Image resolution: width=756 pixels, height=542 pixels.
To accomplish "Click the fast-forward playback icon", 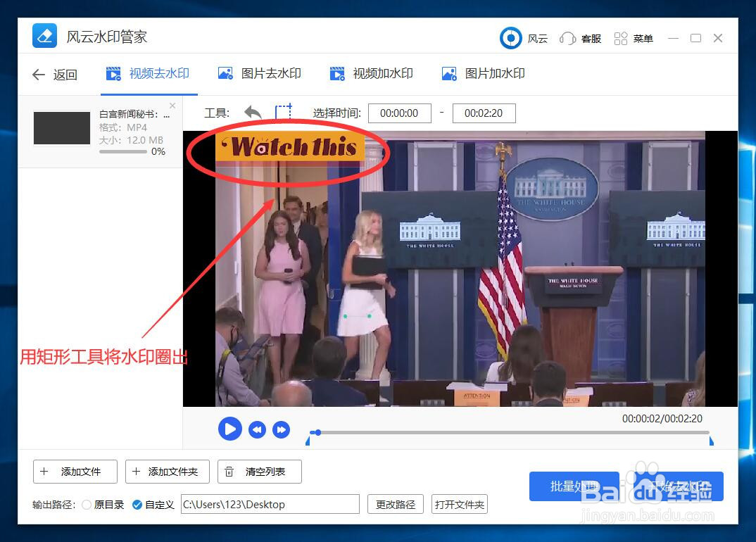I will 282,429.
